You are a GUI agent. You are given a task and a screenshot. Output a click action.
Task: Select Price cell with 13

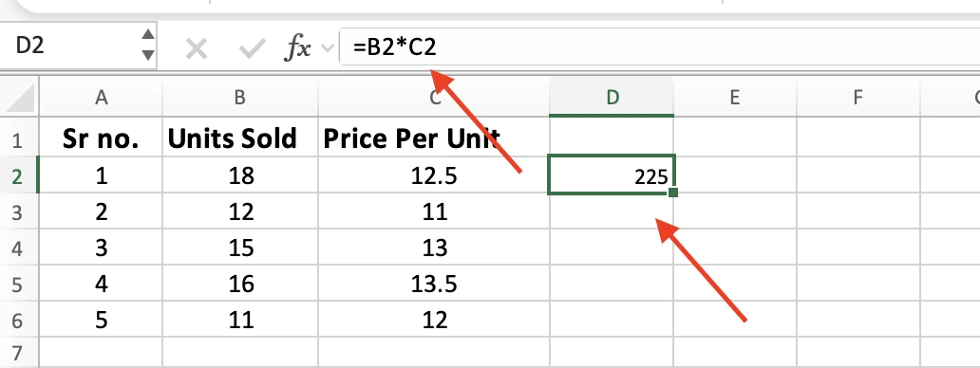434,248
